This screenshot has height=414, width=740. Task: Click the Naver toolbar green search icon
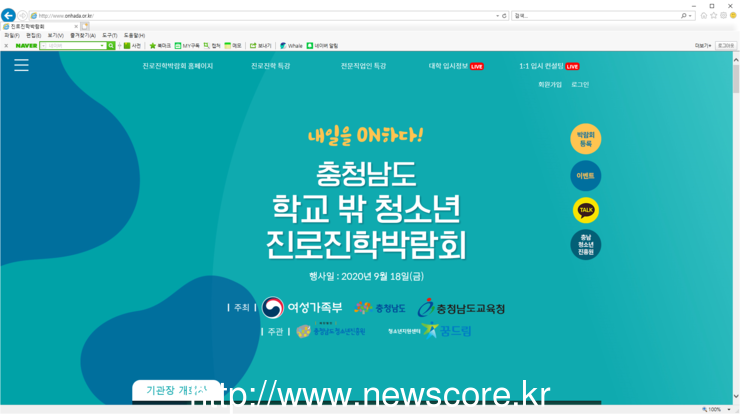(x=111, y=45)
